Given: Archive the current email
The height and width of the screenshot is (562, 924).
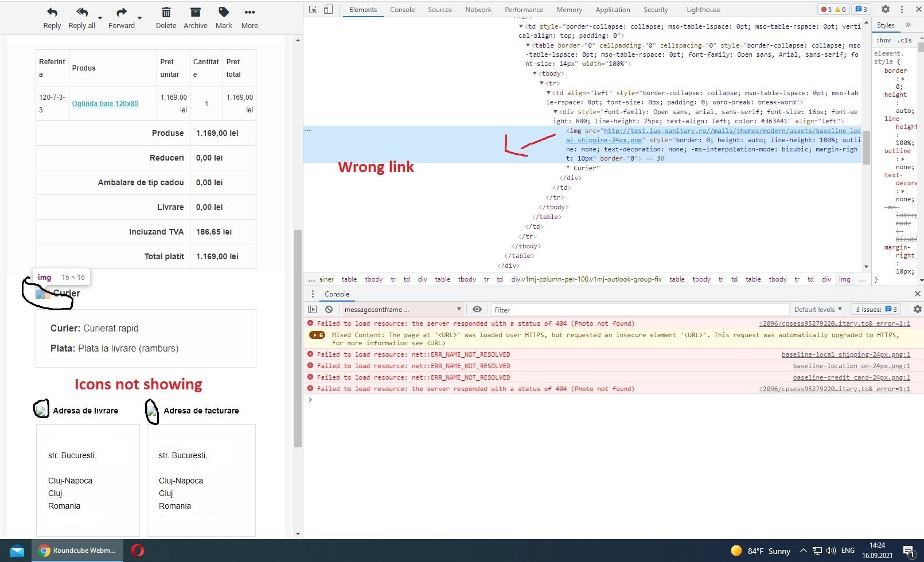Looking at the screenshot, I should [196, 13].
